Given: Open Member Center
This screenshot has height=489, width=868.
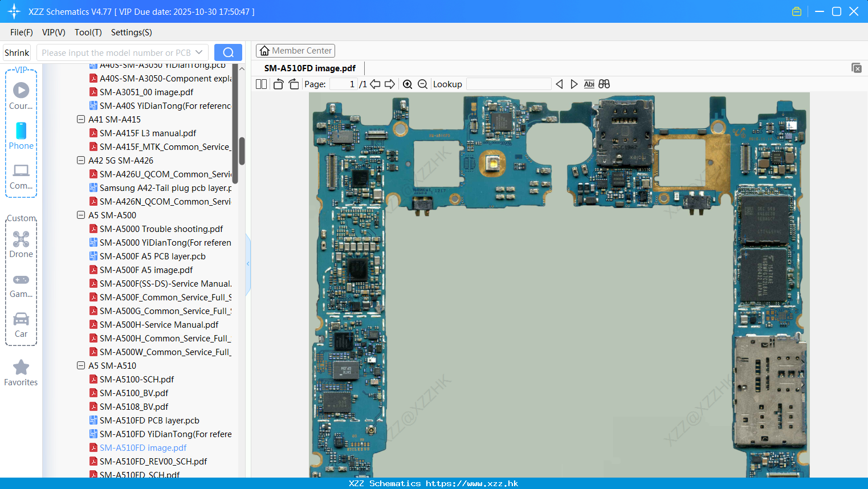Looking at the screenshot, I should (295, 51).
